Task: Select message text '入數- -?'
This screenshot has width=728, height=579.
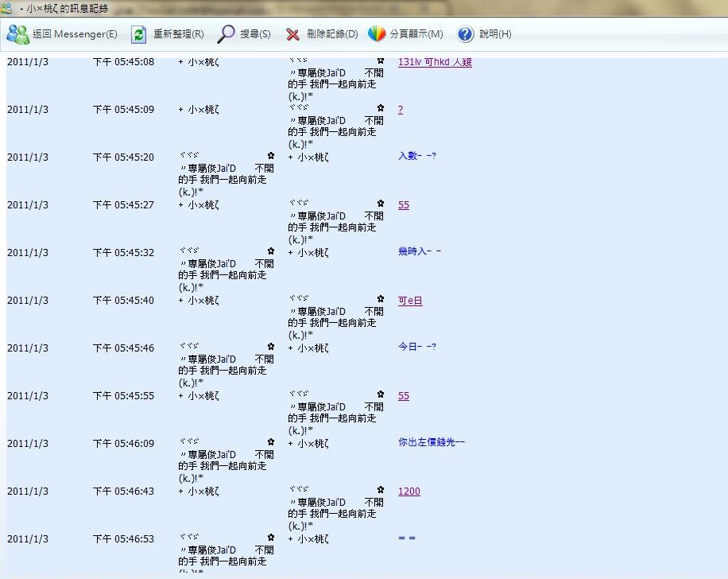Action: coord(417,156)
